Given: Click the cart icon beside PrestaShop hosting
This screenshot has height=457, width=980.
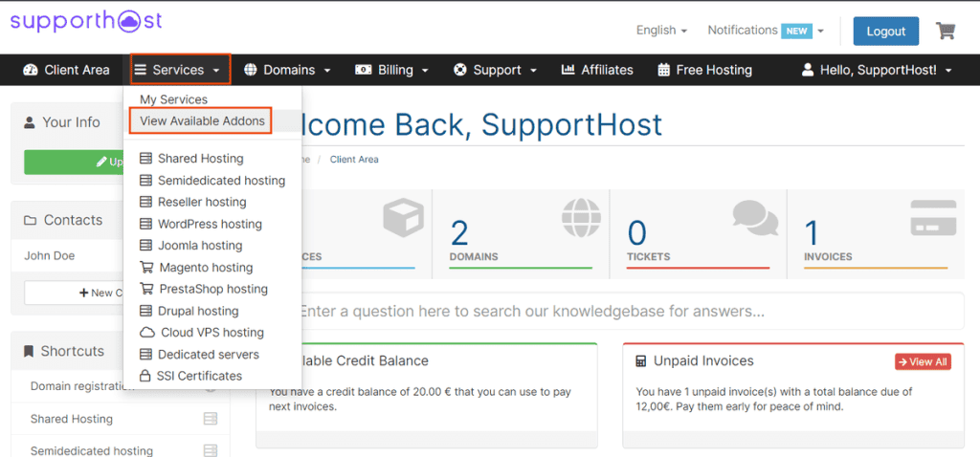Looking at the screenshot, I should (146, 289).
